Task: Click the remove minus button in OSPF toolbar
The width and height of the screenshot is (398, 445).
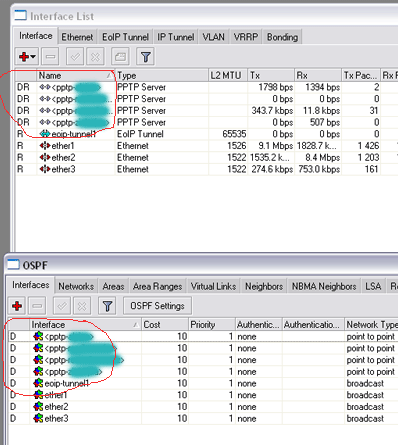Action: [37, 305]
